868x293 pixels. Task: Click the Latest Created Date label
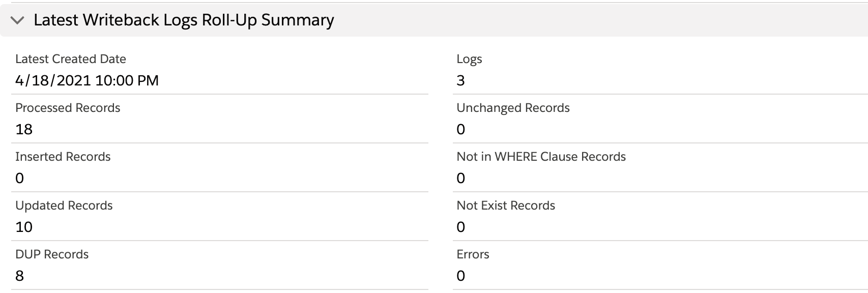(71, 59)
